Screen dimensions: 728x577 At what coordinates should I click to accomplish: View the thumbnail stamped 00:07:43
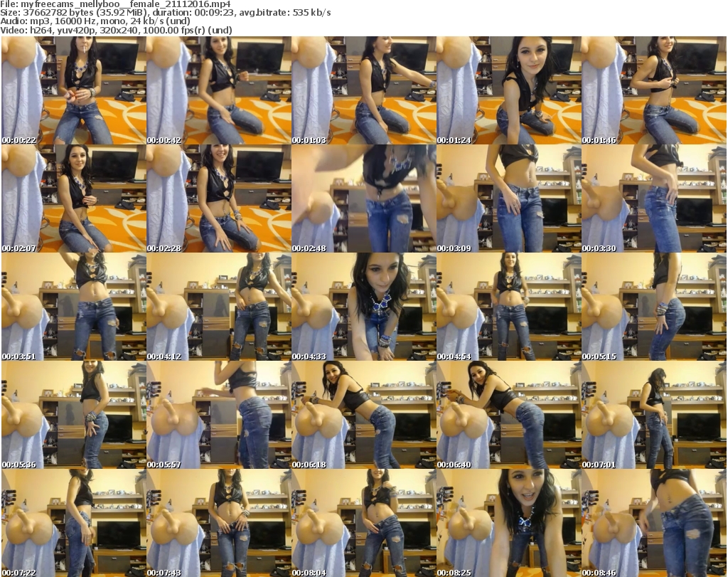[219, 523]
